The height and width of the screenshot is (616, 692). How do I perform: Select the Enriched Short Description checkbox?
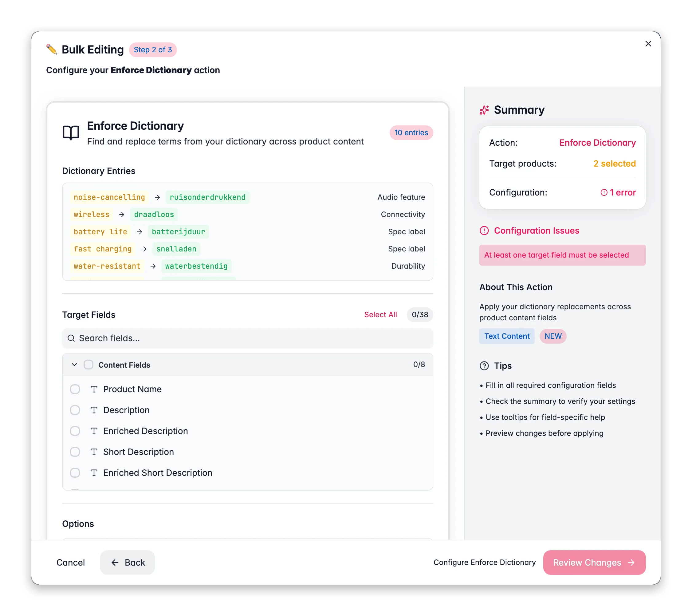pos(75,473)
